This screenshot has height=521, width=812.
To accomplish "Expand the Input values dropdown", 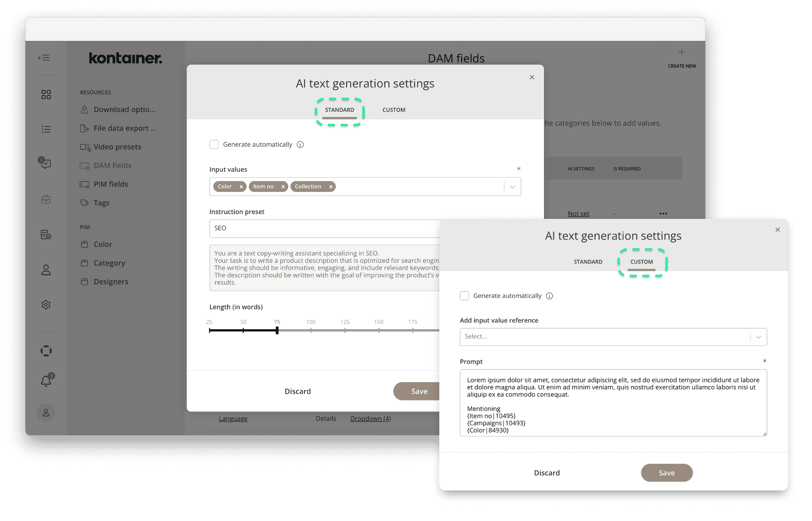I will pos(513,186).
